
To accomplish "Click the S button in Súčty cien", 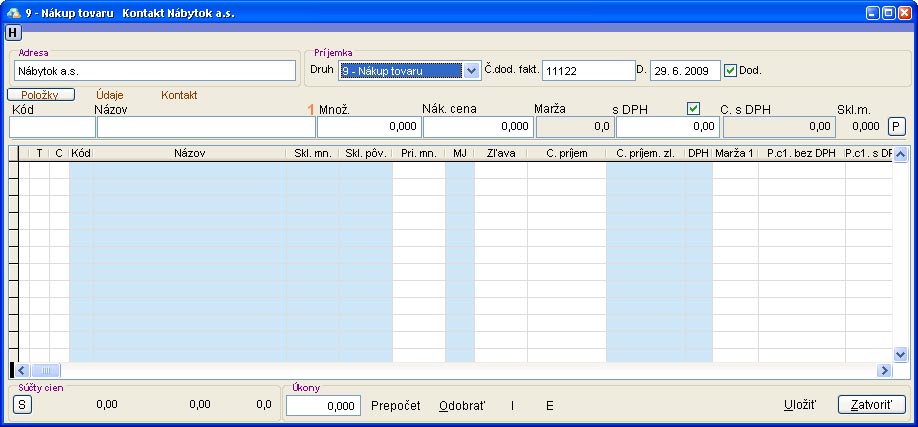I will click(x=21, y=404).
